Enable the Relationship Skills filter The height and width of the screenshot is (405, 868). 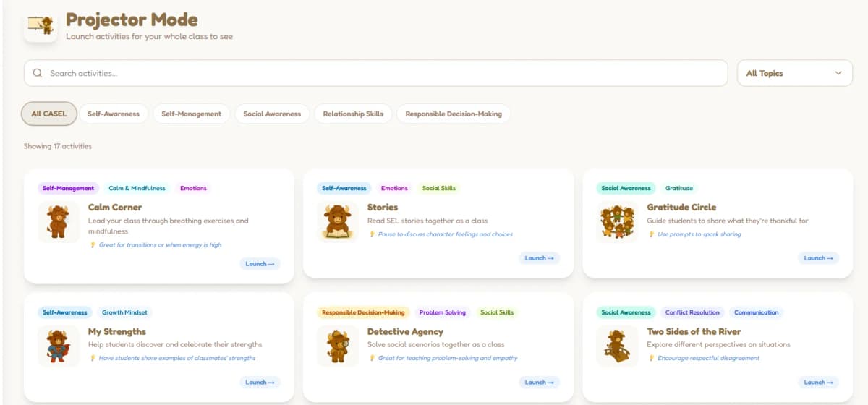pos(353,114)
